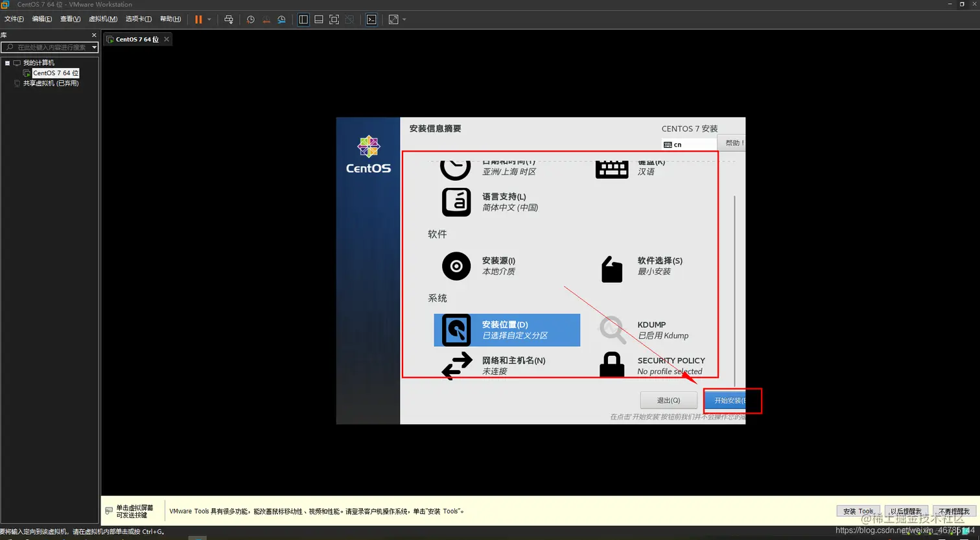This screenshot has width=980, height=540.
Task: Click the 安装 Tools button
Action: tap(858, 511)
